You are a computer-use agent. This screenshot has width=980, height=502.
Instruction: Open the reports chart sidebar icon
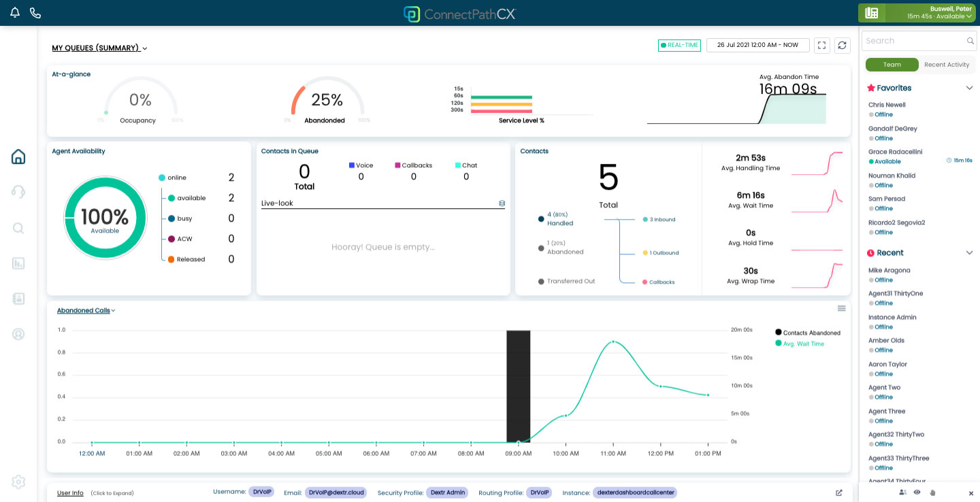18,263
